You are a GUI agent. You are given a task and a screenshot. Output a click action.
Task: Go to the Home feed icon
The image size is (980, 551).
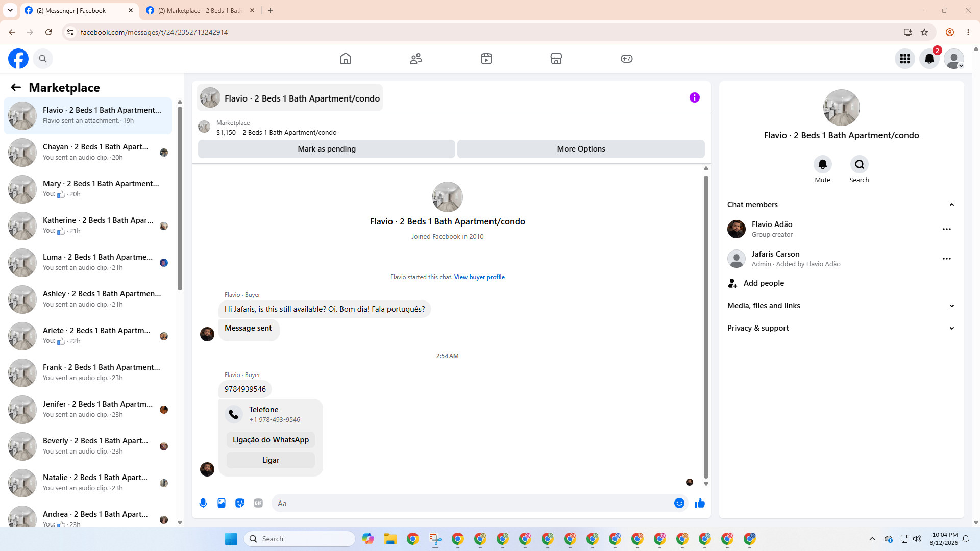tap(346, 59)
